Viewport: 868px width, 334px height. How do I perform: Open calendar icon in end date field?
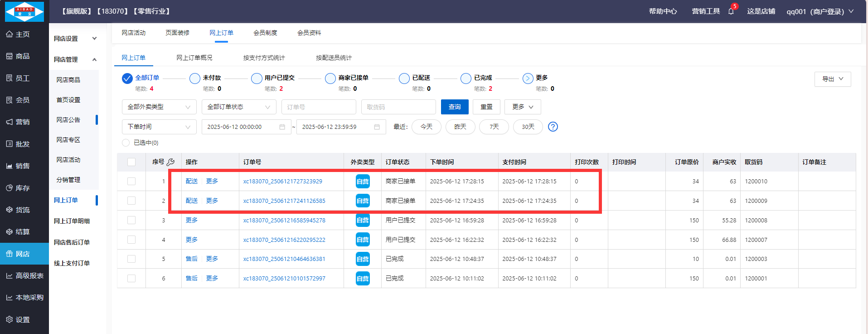tap(377, 127)
